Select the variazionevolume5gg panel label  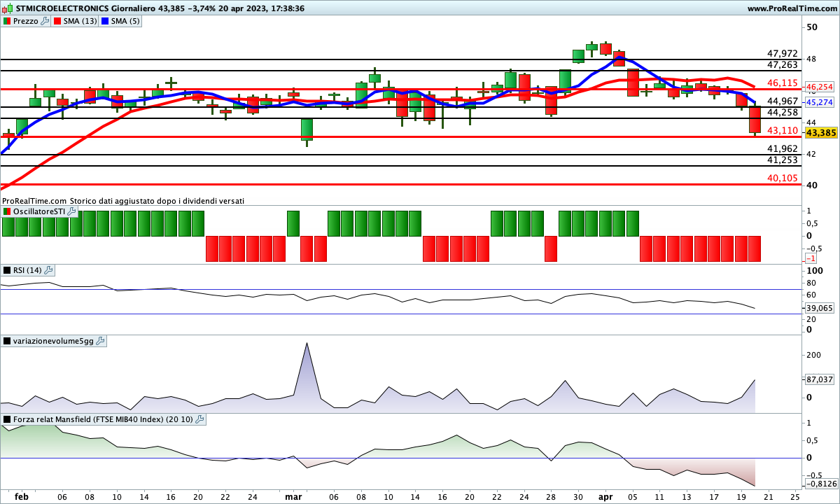coord(53,341)
